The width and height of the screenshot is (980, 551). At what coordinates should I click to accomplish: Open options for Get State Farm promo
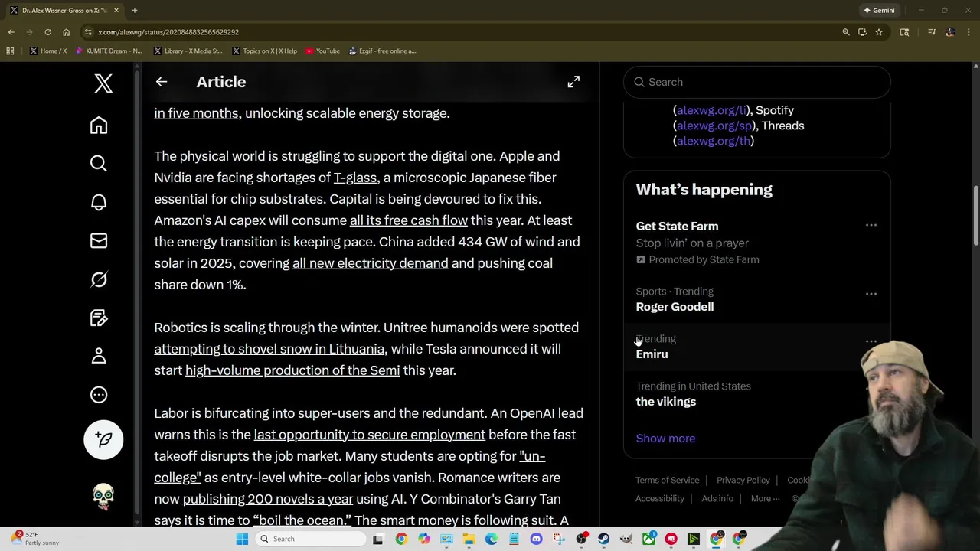tap(871, 225)
